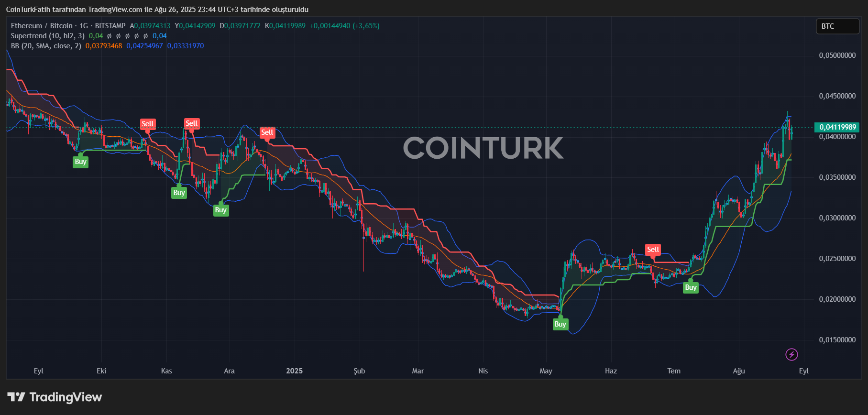Select the Ethereum / Bitcoin symbol title
868x415 pixels.
click(x=42, y=26)
